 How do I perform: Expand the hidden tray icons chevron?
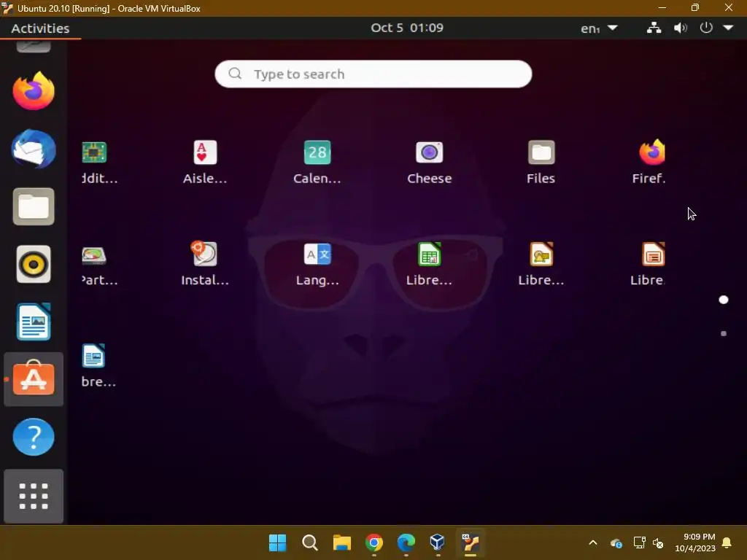tap(592, 542)
